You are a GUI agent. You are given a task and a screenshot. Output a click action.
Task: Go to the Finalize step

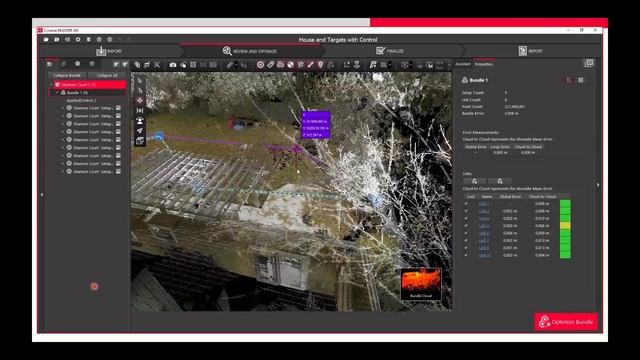(x=390, y=51)
